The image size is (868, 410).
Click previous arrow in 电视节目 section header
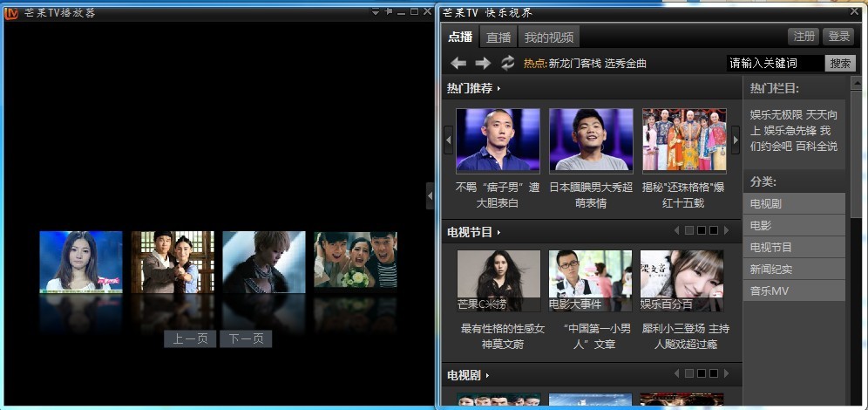pos(676,231)
